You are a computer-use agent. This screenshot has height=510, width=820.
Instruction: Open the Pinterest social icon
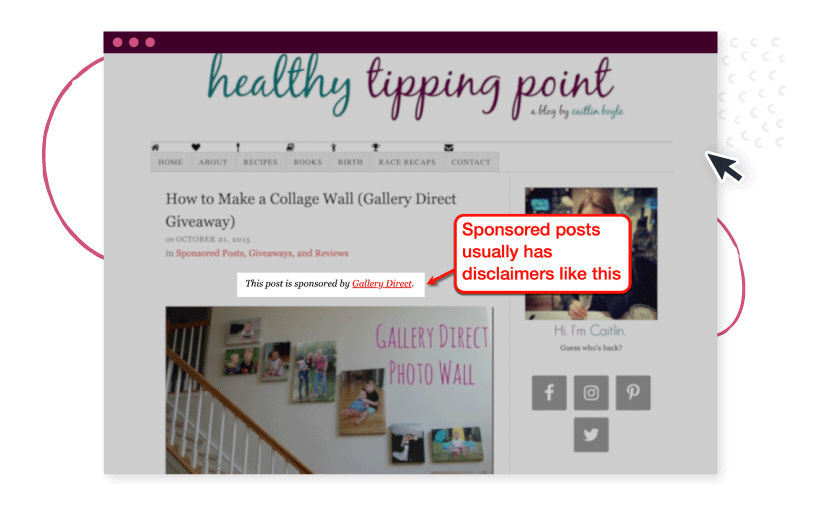tap(633, 392)
